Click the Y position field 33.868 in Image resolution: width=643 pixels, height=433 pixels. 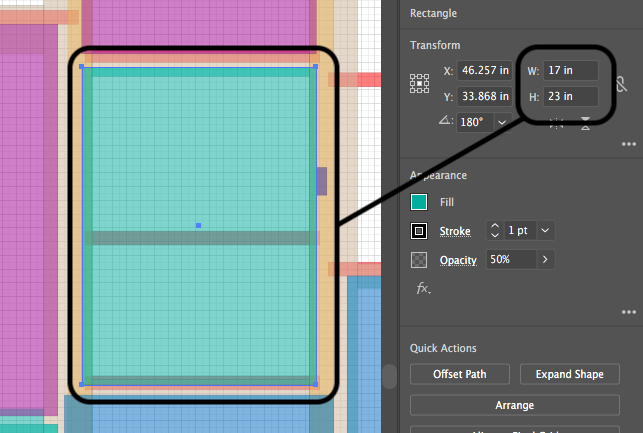tap(485, 96)
